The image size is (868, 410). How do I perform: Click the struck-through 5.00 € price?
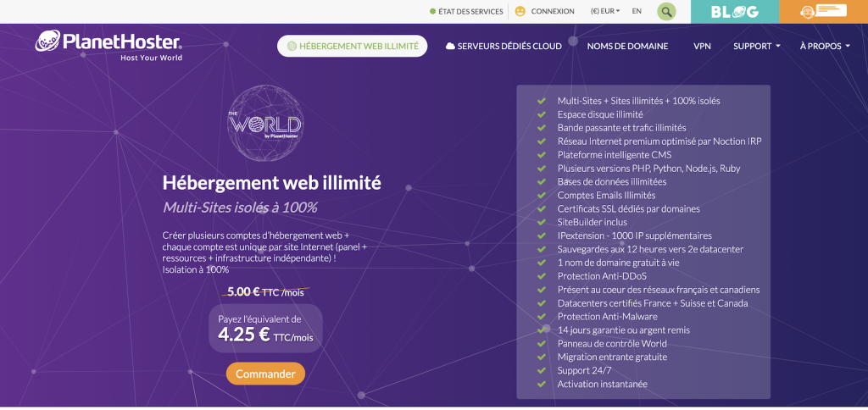(x=265, y=292)
